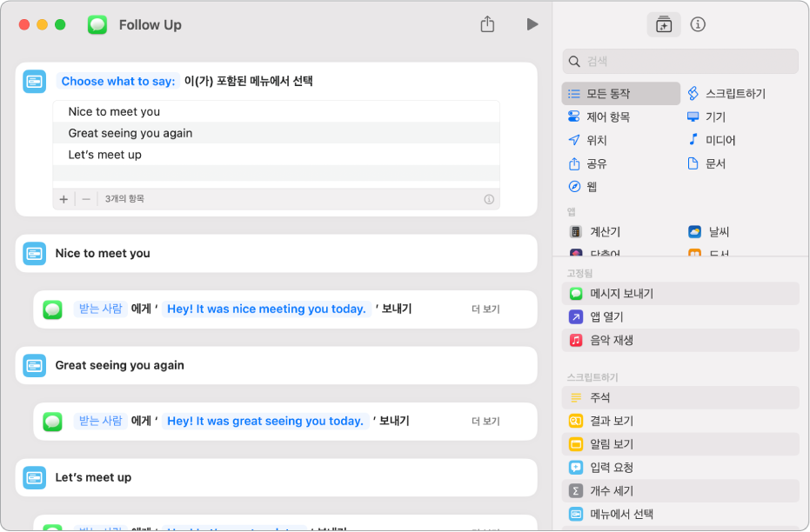
Task: Click the Great seeing you again case header
Action: coord(277,365)
